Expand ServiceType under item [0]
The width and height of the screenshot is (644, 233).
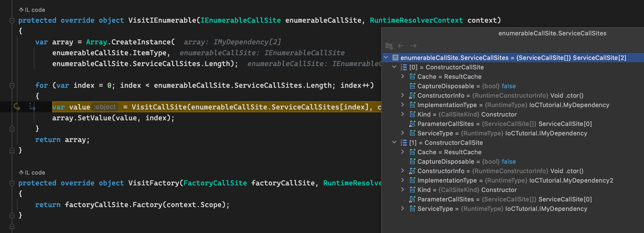click(402, 133)
